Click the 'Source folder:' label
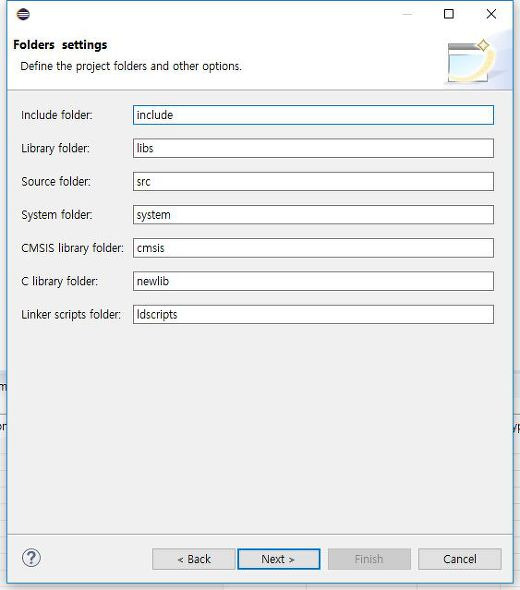Viewport: 520px width, 590px height. [56, 181]
